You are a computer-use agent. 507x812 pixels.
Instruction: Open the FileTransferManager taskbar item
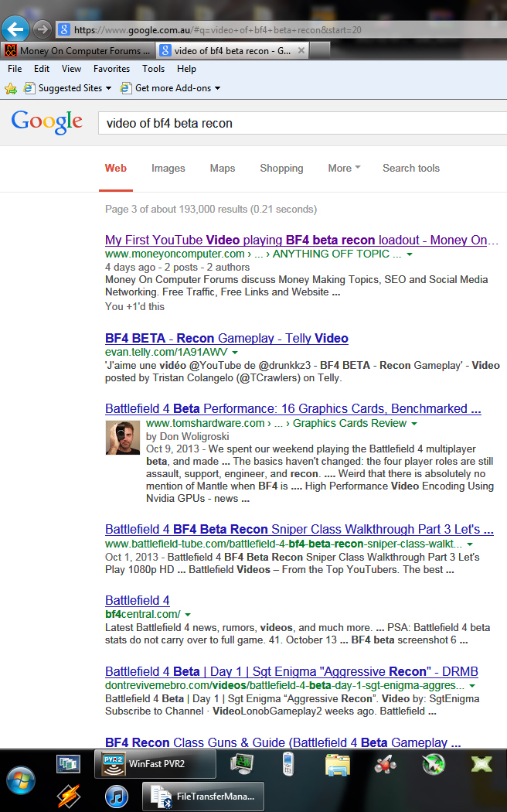click(203, 796)
